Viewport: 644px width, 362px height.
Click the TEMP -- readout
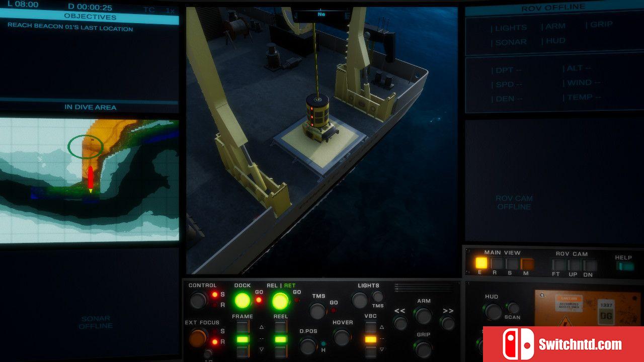pyautogui.click(x=582, y=97)
